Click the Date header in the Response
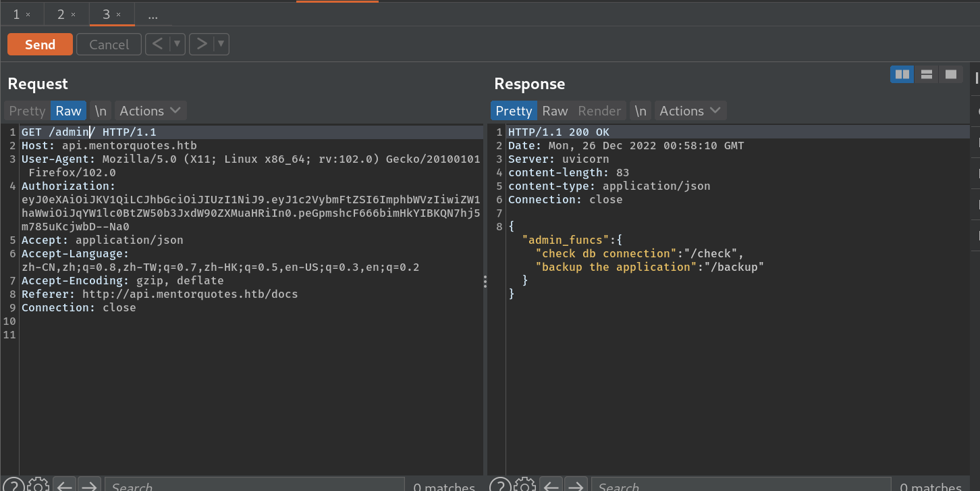The width and height of the screenshot is (980, 491). pos(626,145)
